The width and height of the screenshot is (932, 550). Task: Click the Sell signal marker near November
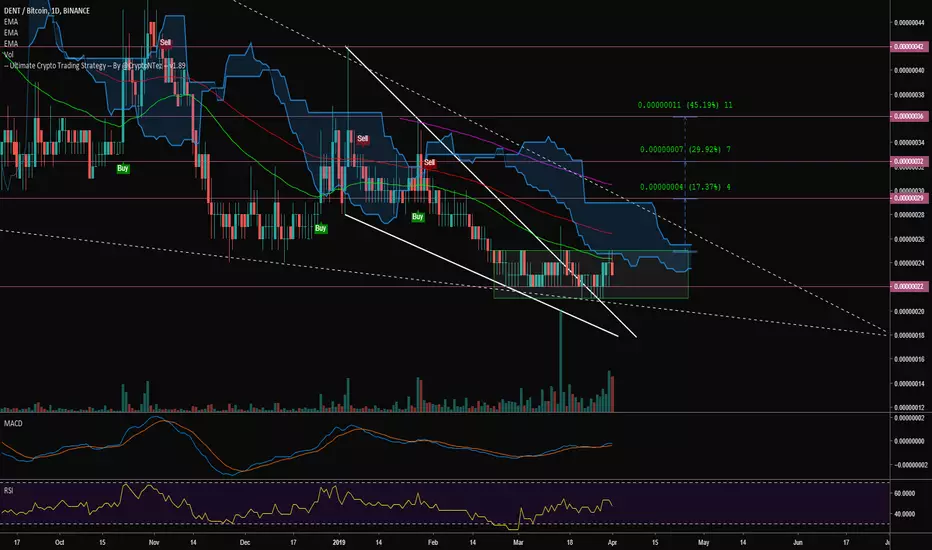point(165,43)
